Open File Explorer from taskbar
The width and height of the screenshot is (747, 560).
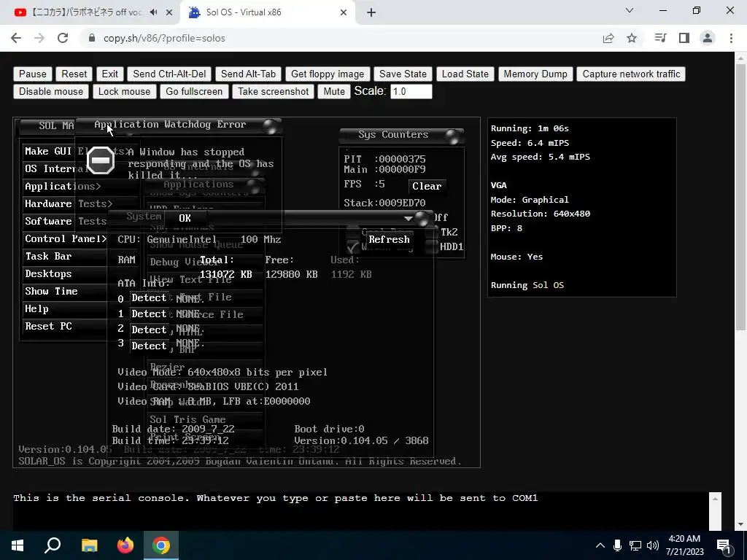89,545
